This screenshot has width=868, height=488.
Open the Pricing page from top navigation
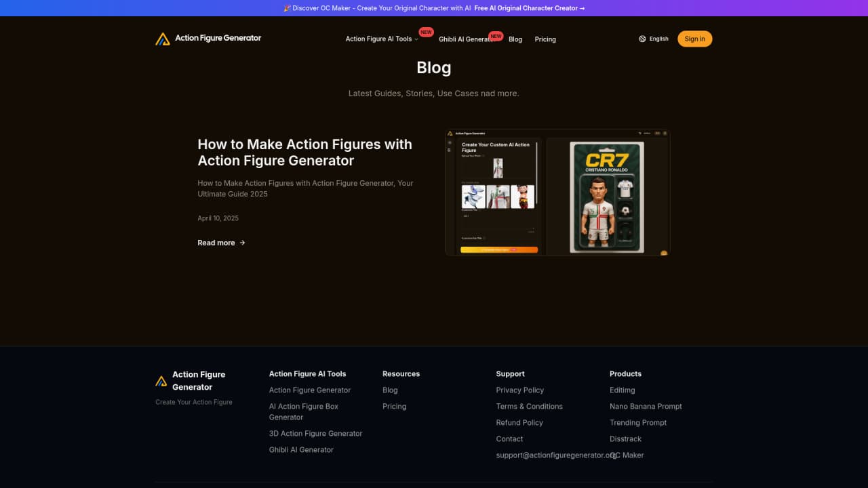[x=545, y=39]
